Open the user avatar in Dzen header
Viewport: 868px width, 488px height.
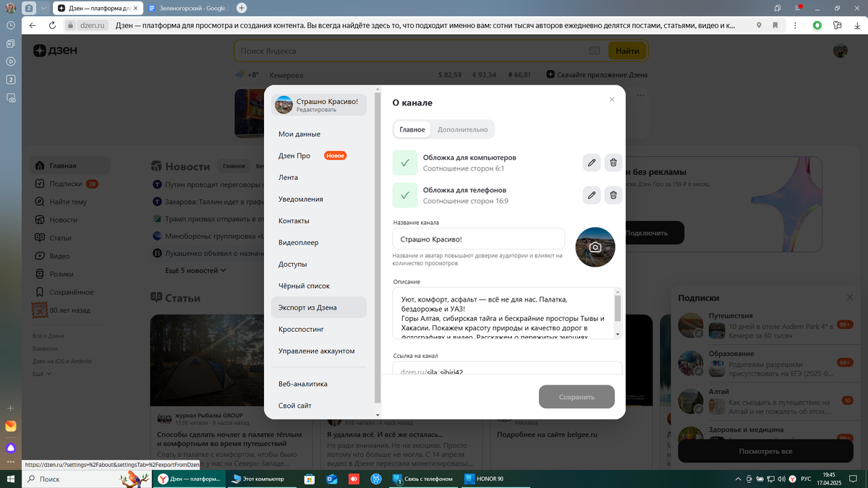tap(840, 51)
